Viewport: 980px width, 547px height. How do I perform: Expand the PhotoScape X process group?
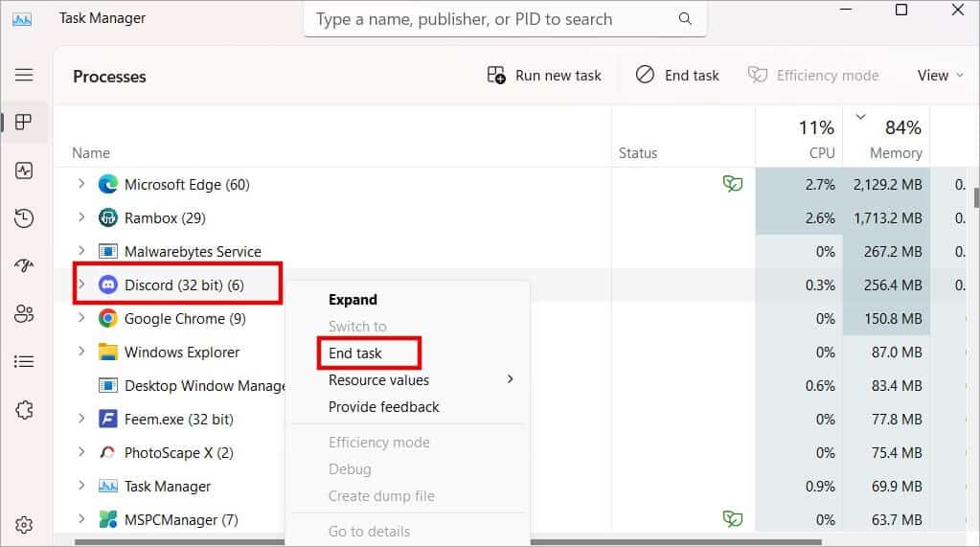81,452
